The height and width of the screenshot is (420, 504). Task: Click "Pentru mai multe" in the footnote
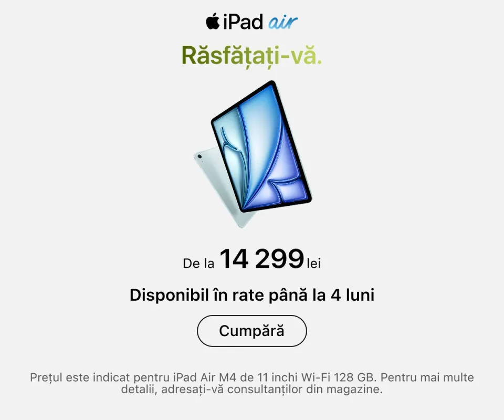click(x=427, y=377)
